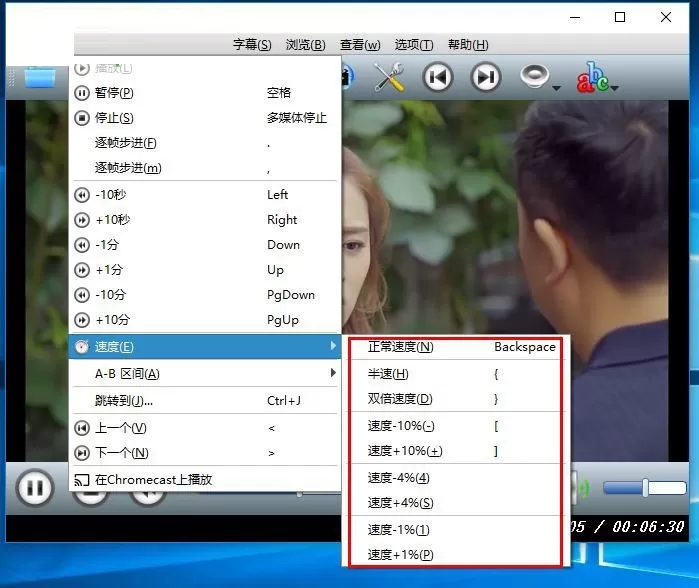This screenshot has width=699, height=588.
Task: Open the 帮助(H) menu
Action: 468,45
